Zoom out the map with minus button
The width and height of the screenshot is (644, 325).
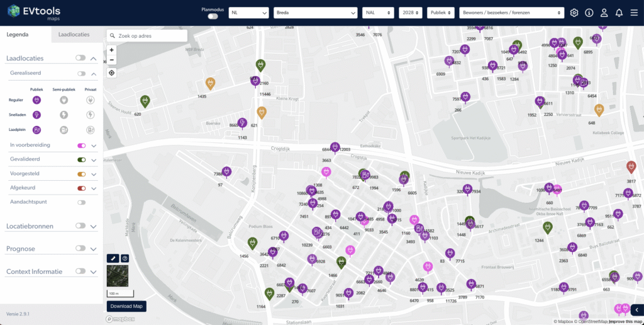112,60
